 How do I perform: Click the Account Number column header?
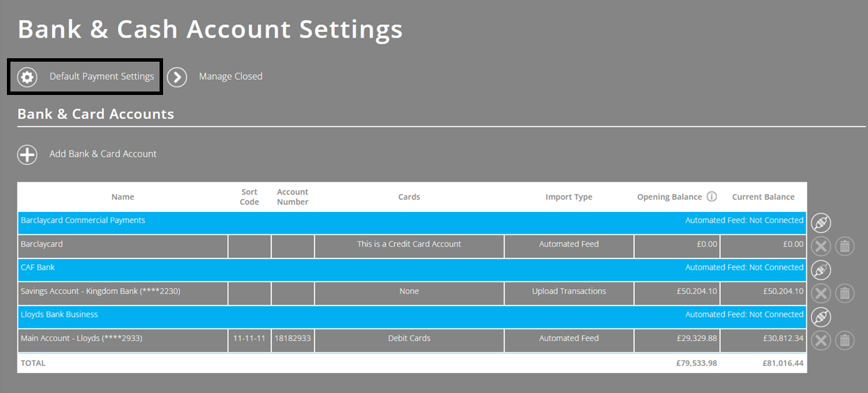point(293,197)
